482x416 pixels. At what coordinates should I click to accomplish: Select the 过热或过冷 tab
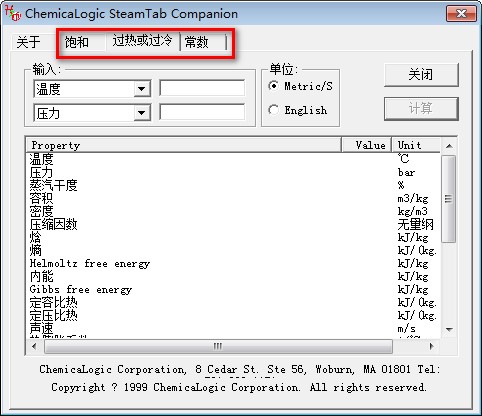coord(142,41)
